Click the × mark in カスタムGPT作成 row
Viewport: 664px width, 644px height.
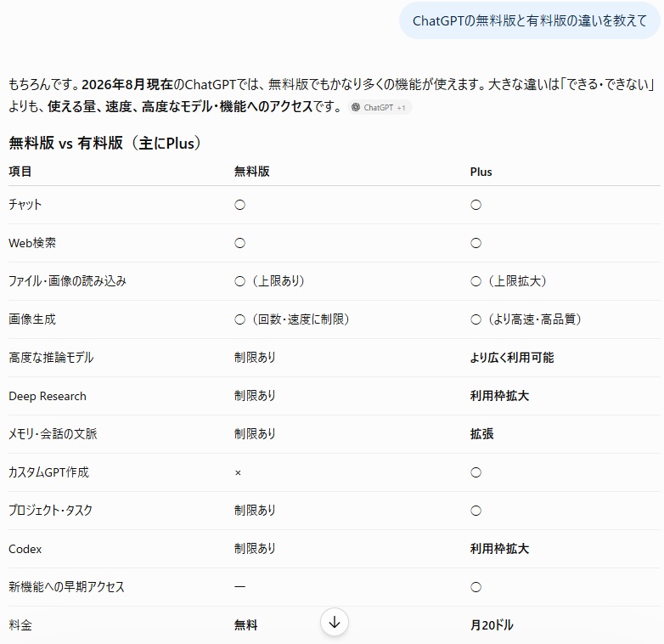pos(238,473)
